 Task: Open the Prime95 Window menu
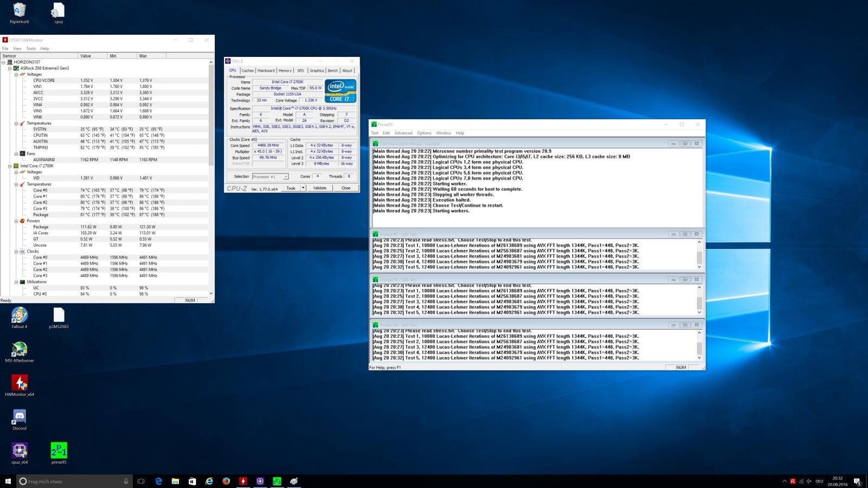pyautogui.click(x=443, y=133)
